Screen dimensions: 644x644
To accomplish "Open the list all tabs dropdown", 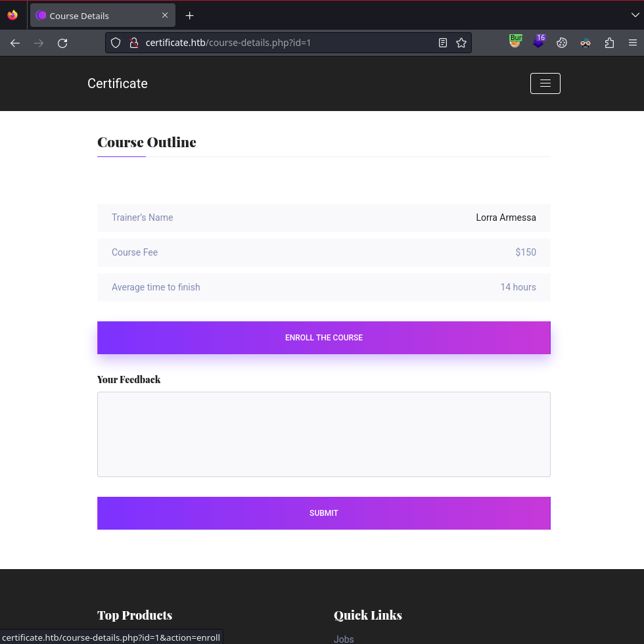I will point(634,15).
